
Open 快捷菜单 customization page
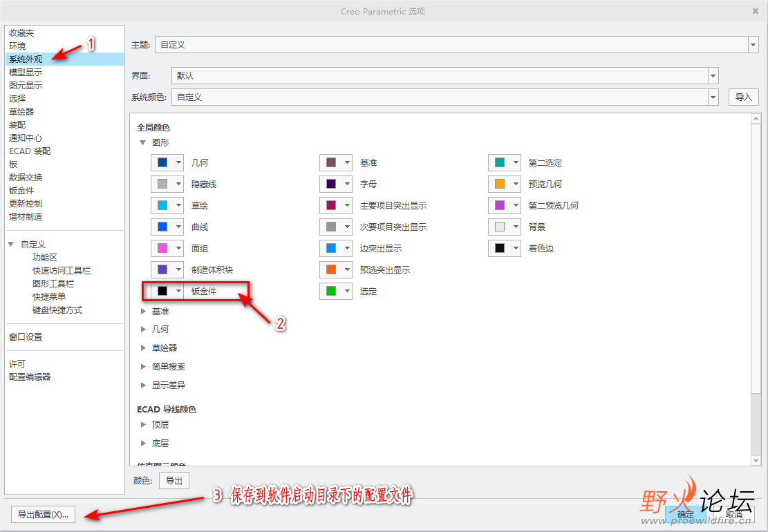(x=49, y=296)
